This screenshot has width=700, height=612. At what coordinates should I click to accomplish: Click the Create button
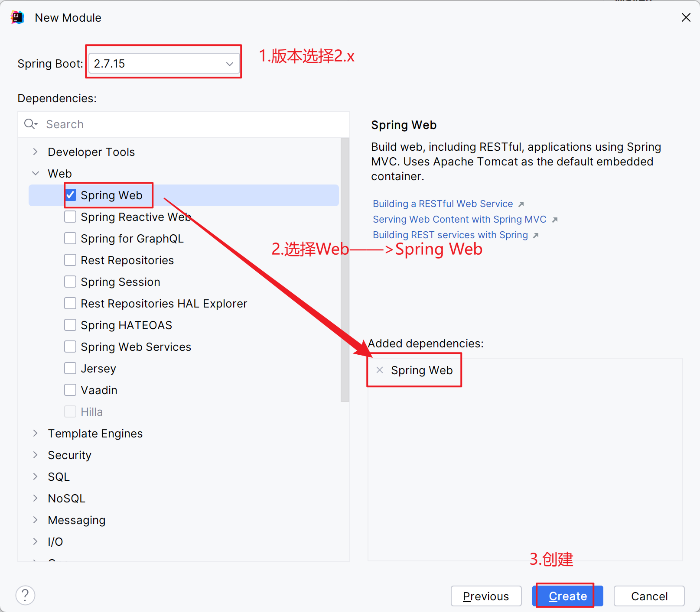pos(568,596)
